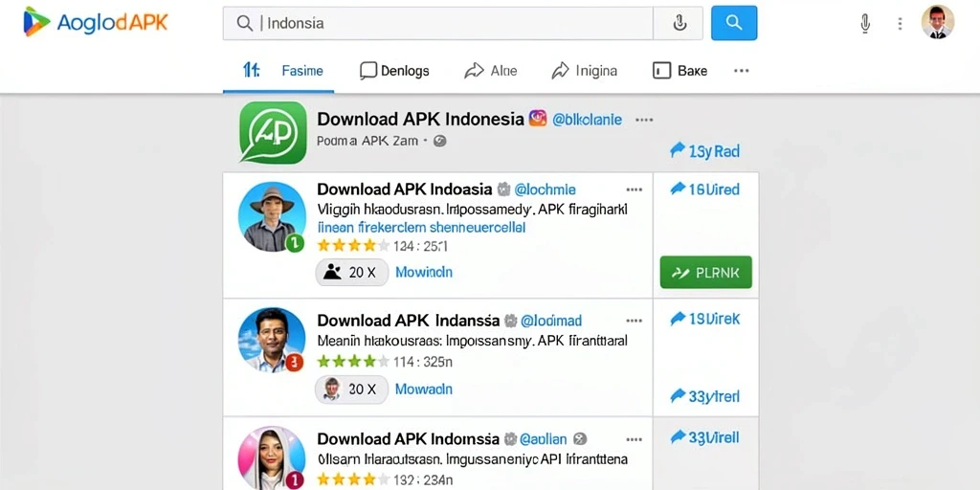The image size is (980, 490).
Task: Click the verified badge next to 'Download APK Indanssia'
Action: 511,321
